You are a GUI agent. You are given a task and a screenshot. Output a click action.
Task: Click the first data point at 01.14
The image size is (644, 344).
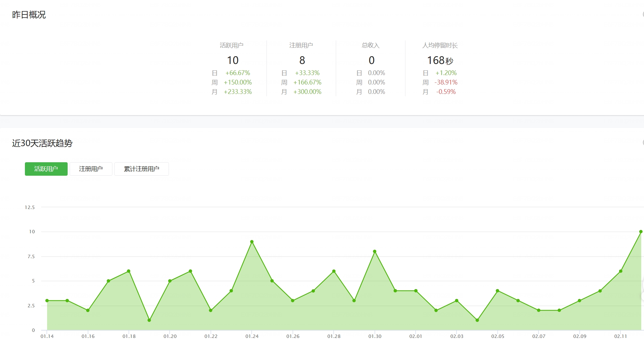click(47, 301)
